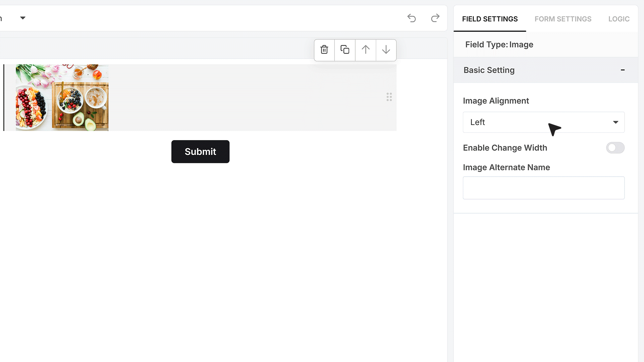Toggle Enable Change Width switch
This screenshot has height=362, width=644.
tap(615, 148)
